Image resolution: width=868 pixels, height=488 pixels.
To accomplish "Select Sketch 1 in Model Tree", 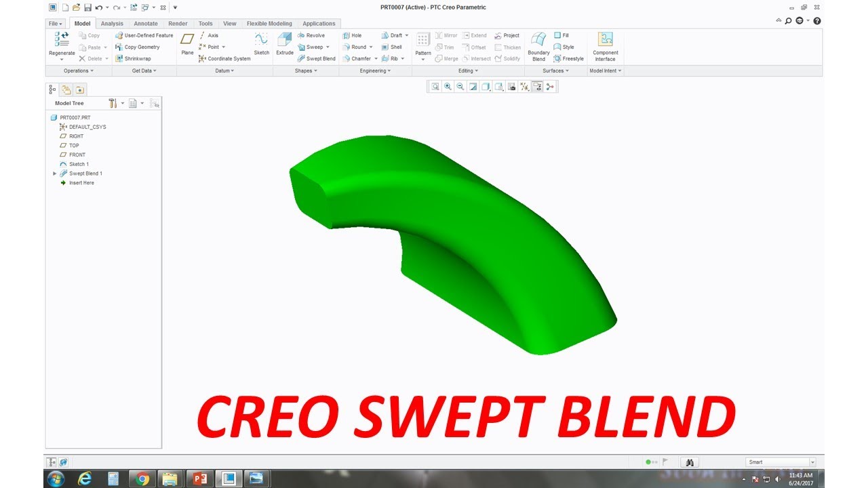I will pos(75,164).
